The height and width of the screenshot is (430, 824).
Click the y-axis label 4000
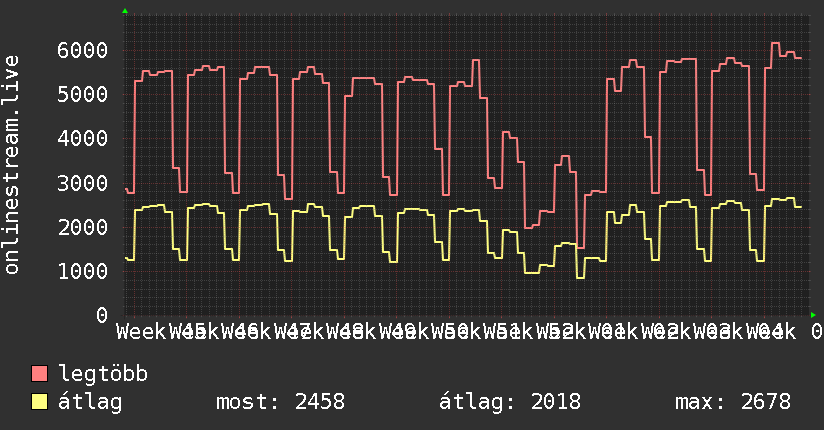83,139
